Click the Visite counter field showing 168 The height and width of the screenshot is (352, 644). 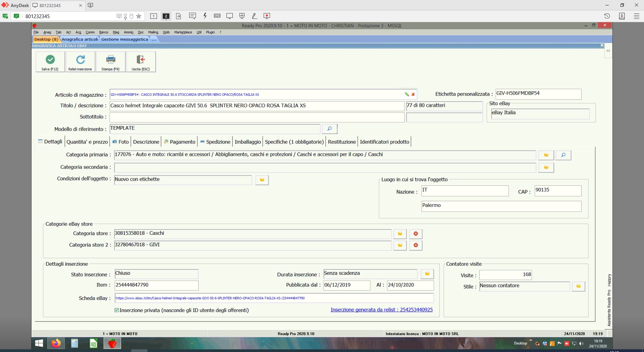(505, 275)
